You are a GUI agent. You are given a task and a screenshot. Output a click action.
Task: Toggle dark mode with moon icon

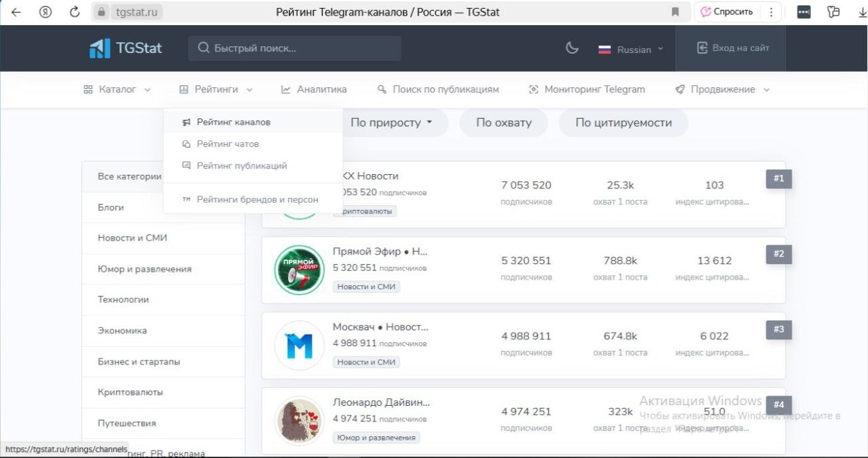point(572,48)
